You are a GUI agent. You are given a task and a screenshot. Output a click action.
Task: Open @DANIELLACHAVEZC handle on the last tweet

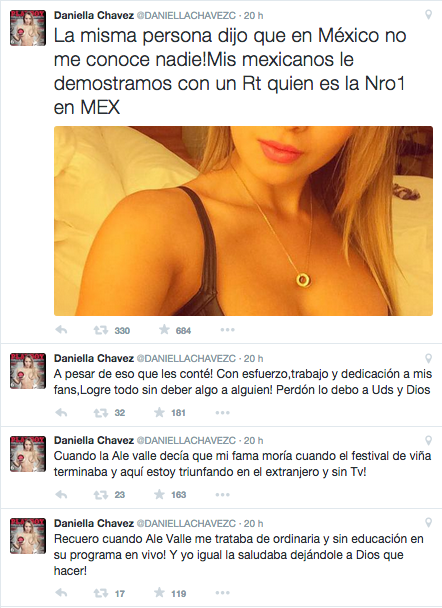[x=186, y=523]
